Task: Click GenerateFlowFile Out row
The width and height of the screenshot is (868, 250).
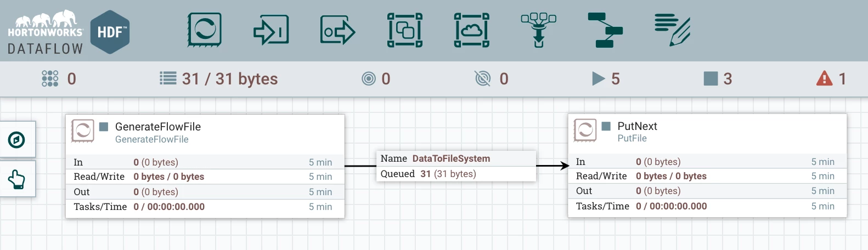Action: coord(205,192)
